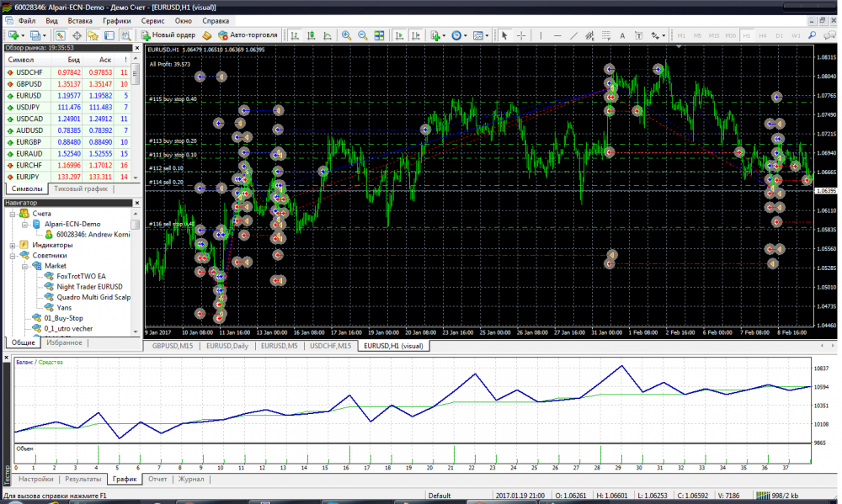Image resolution: width=842 pixels, height=504 pixels.
Task: Toggle the H1 timeframe button
Action: pyautogui.click(x=746, y=35)
